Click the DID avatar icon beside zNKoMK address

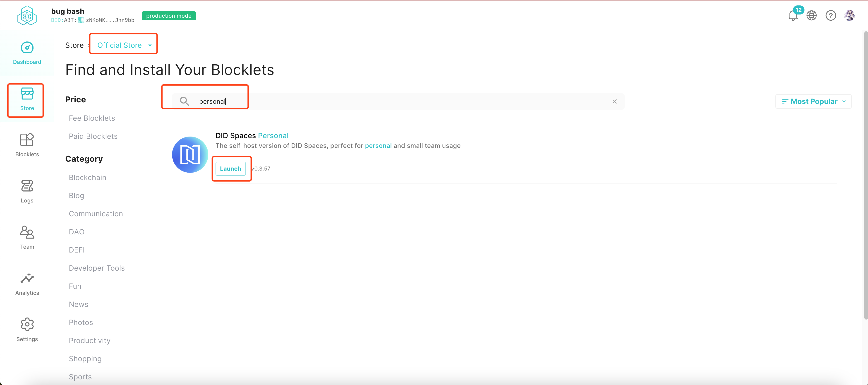pos(81,20)
